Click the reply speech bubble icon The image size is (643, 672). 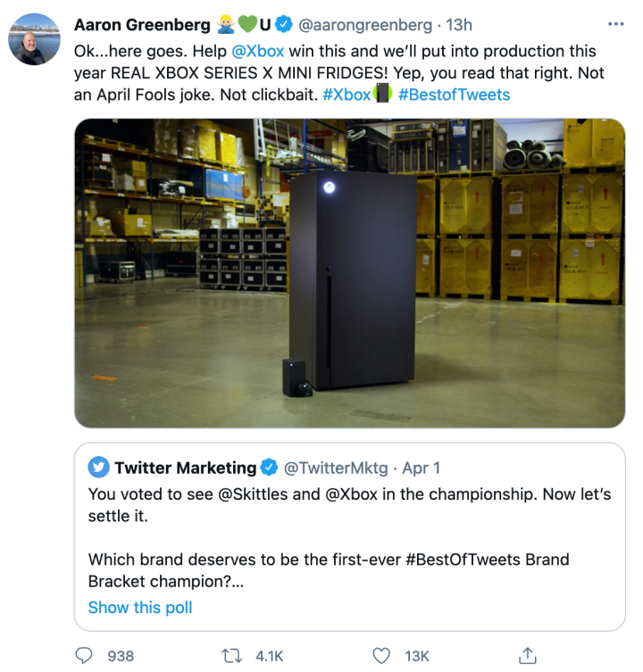coord(84,655)
